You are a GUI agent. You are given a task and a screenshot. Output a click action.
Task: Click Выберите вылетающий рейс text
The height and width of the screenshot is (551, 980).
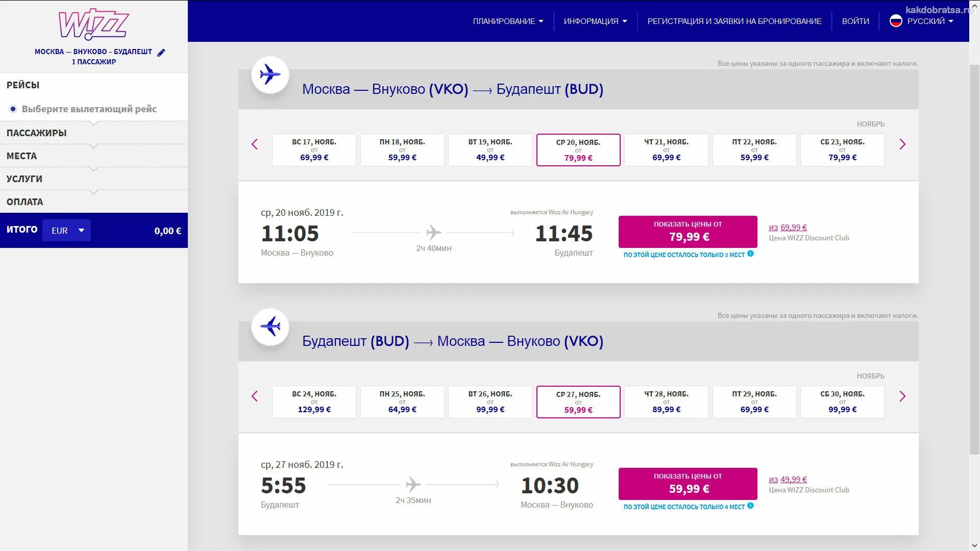click(x=89, y=109)
